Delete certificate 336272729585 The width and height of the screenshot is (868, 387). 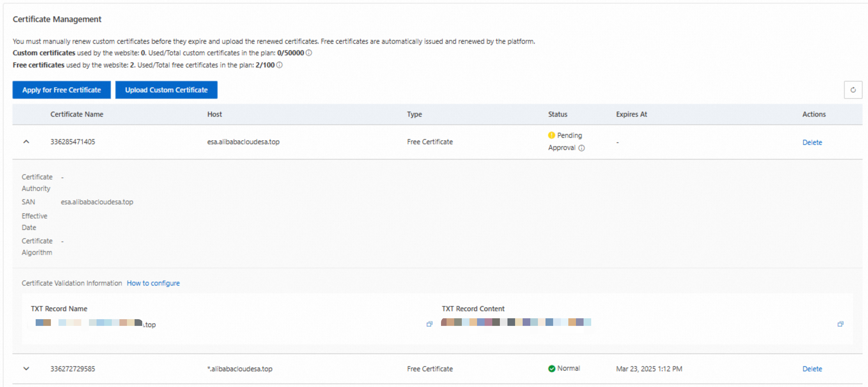pos(812,368)
